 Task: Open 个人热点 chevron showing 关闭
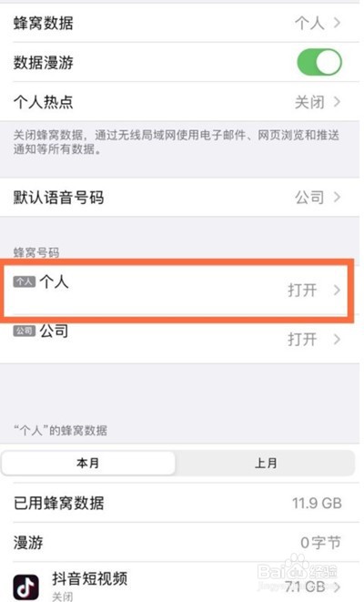click(x=337, y=102)
